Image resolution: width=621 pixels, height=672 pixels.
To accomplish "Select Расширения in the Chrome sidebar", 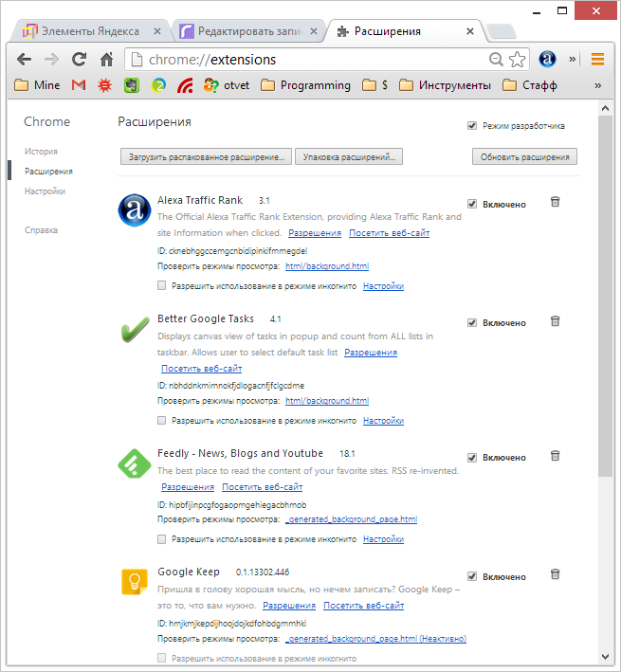I will [x=49, y=172].
